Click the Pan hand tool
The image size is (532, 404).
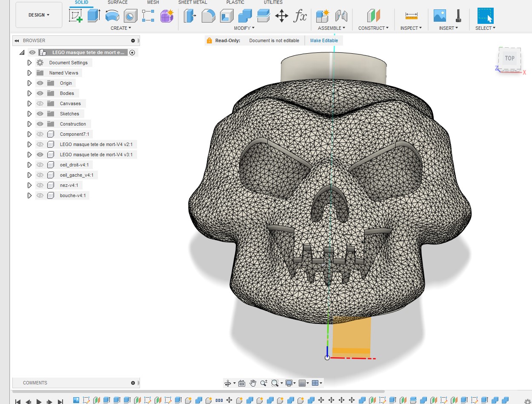point(253,383)
